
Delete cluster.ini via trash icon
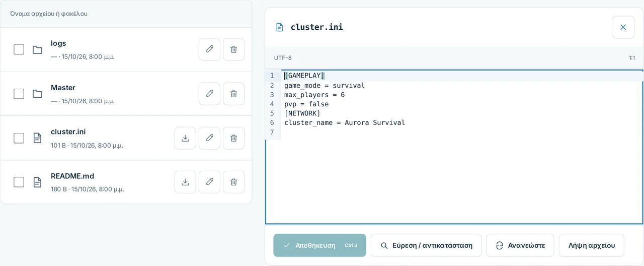233,138
